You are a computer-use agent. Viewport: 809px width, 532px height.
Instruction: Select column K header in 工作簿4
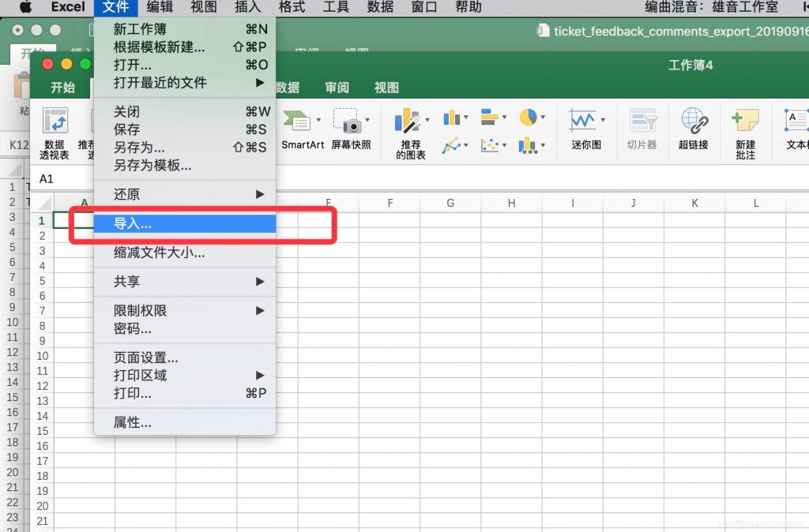(694, 203)
